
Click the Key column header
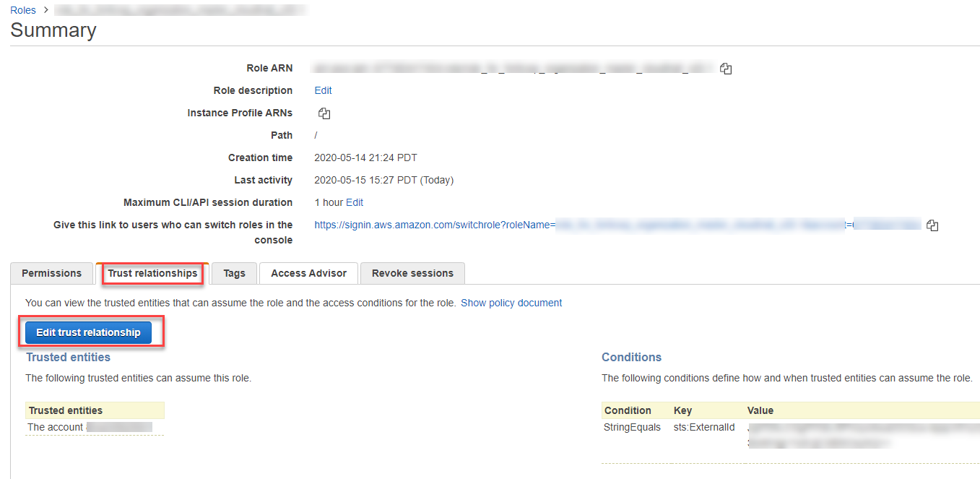pyautogui.click(x=682, y=410)
